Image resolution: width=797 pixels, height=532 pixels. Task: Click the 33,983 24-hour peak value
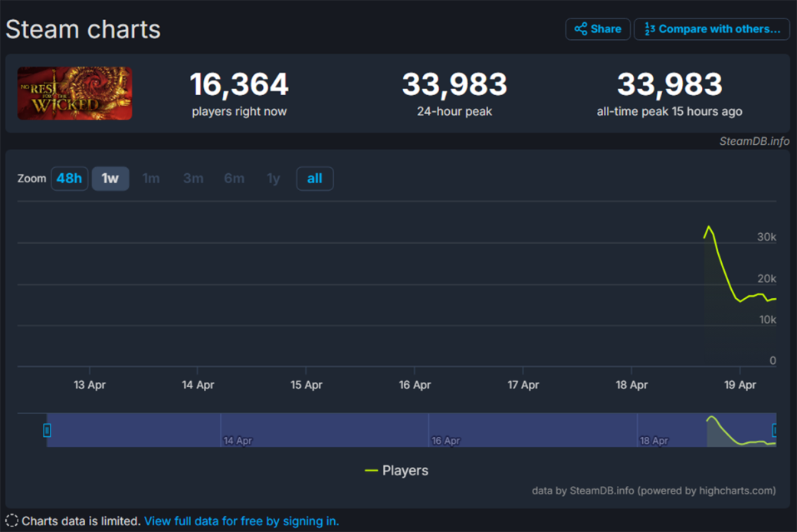(x=454, y=84)
